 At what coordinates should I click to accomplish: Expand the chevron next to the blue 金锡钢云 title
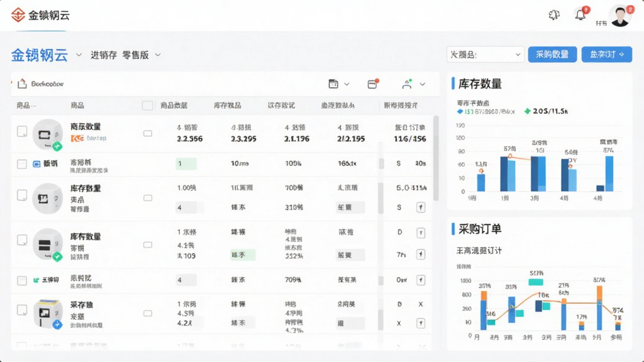(79, 55)
